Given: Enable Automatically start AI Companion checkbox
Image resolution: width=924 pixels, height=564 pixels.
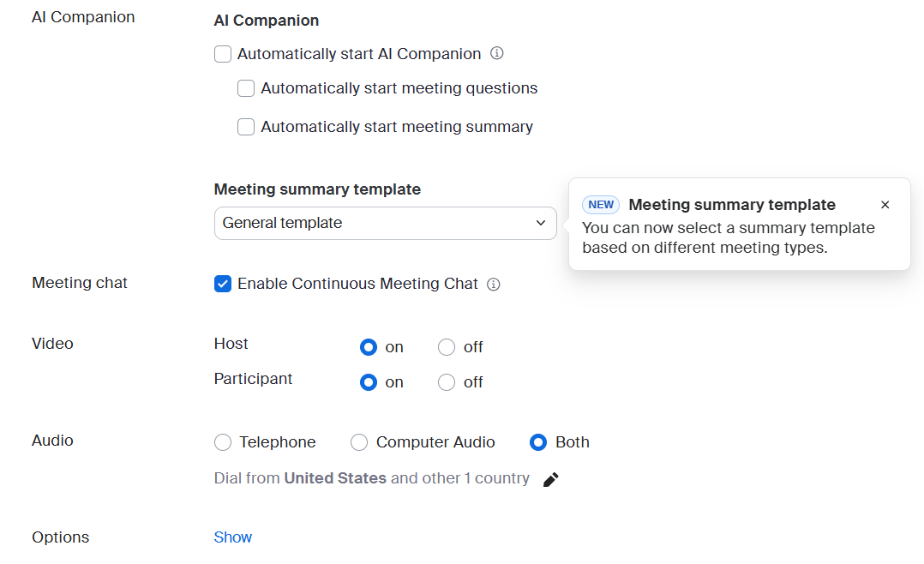Looking at the screenshot, I should click(223, 54).
